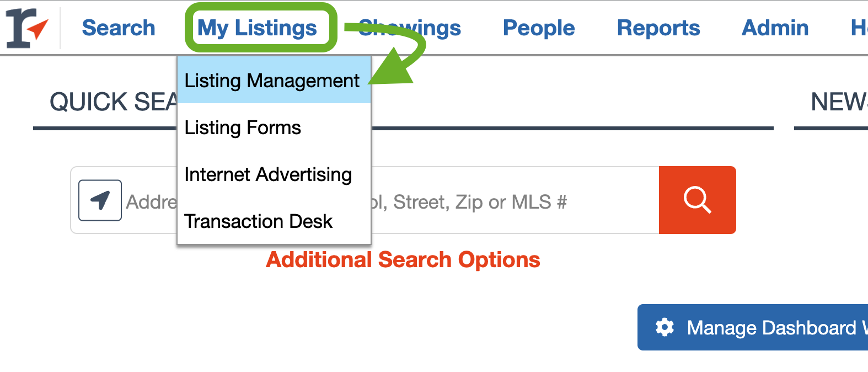Open the Reports menu
The image size is (868, 372).
click(x=658, y=28)
